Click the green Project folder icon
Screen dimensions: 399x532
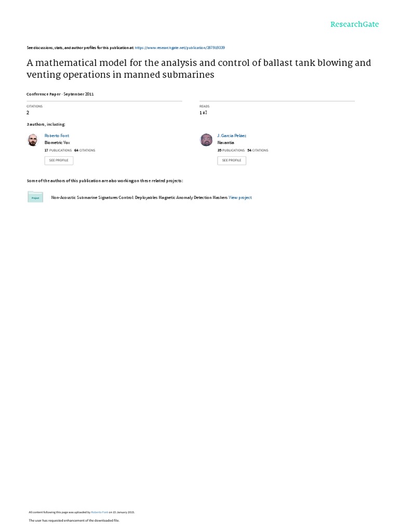(x=35, y=197)
